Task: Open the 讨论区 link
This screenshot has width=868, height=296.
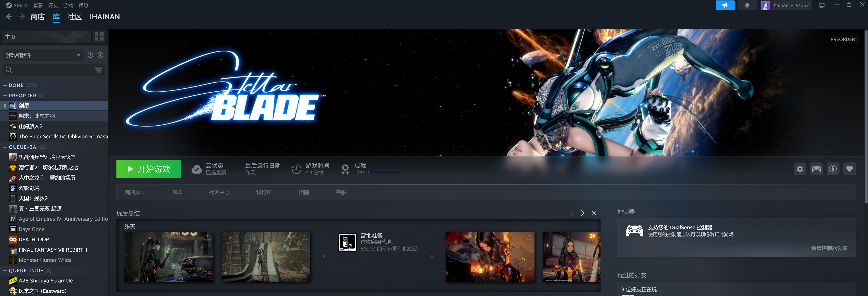Action: point(264,192)
